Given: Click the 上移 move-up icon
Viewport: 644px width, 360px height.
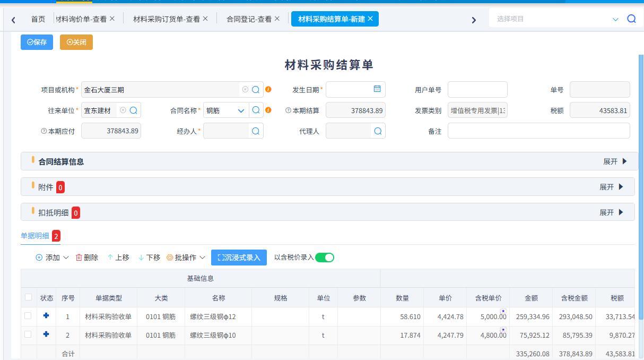Looking at the screenshot, I should [109, 257].
